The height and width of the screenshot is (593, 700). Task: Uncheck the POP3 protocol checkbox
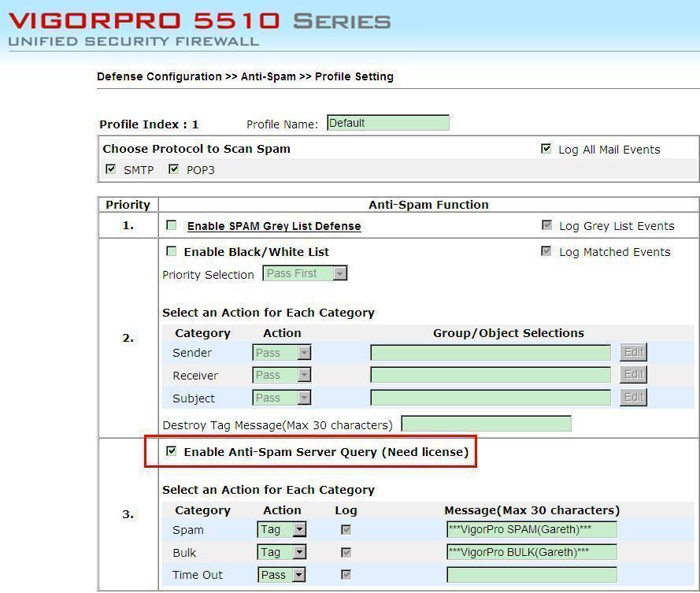174,169
